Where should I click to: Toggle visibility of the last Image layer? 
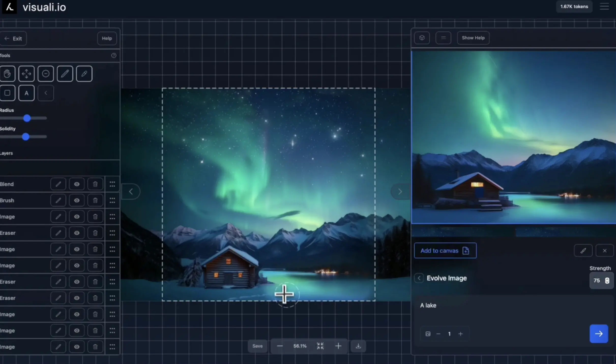[x=77, y=347]
